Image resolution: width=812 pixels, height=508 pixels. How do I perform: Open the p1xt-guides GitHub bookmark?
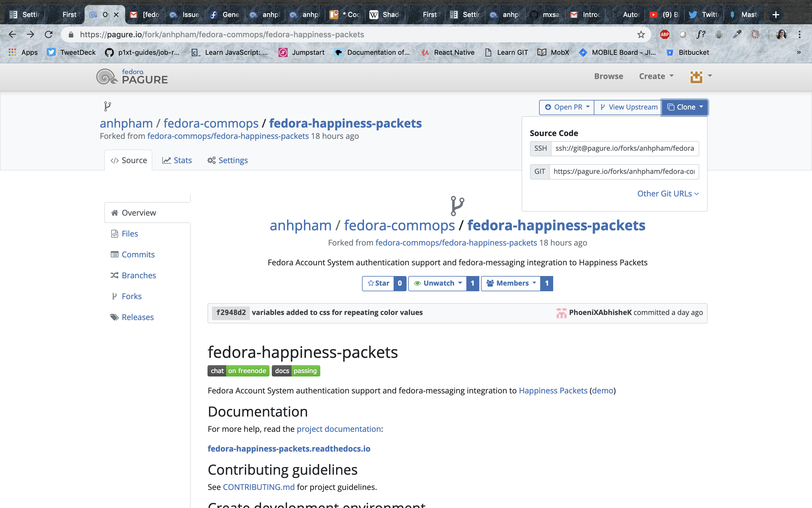point(142,52)
